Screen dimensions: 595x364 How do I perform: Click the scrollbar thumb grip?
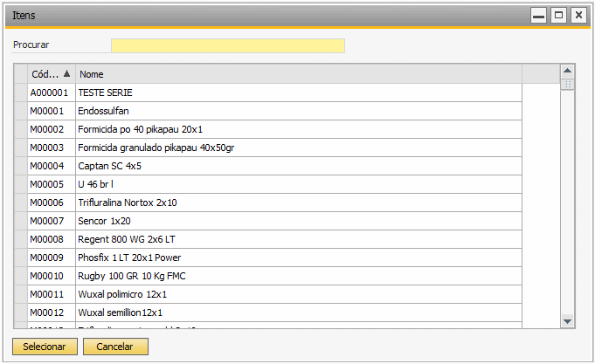pyautogui.click(x=567, y=84)
